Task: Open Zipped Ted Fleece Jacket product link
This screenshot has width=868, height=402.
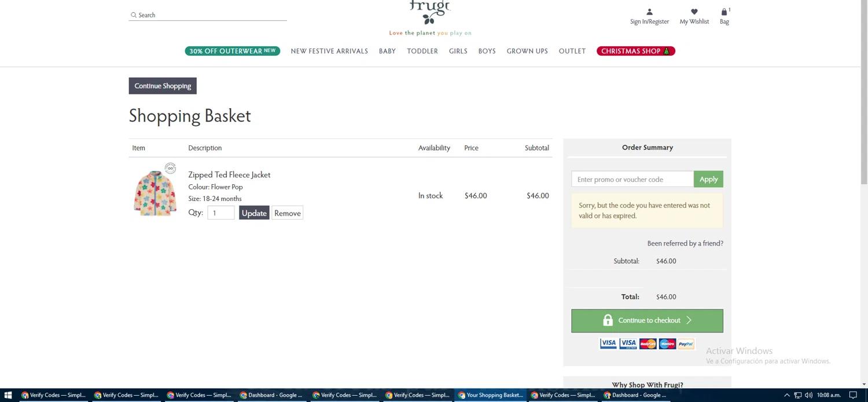Action: pos(229,174)
